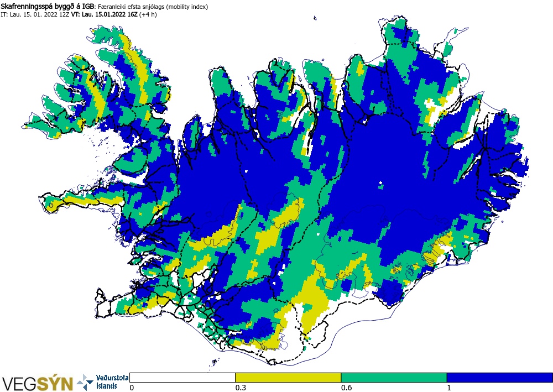Click the legend label '1'
The height and width of the screenshot is (392, 553).
pyautogui.click(x=449, y=388)
